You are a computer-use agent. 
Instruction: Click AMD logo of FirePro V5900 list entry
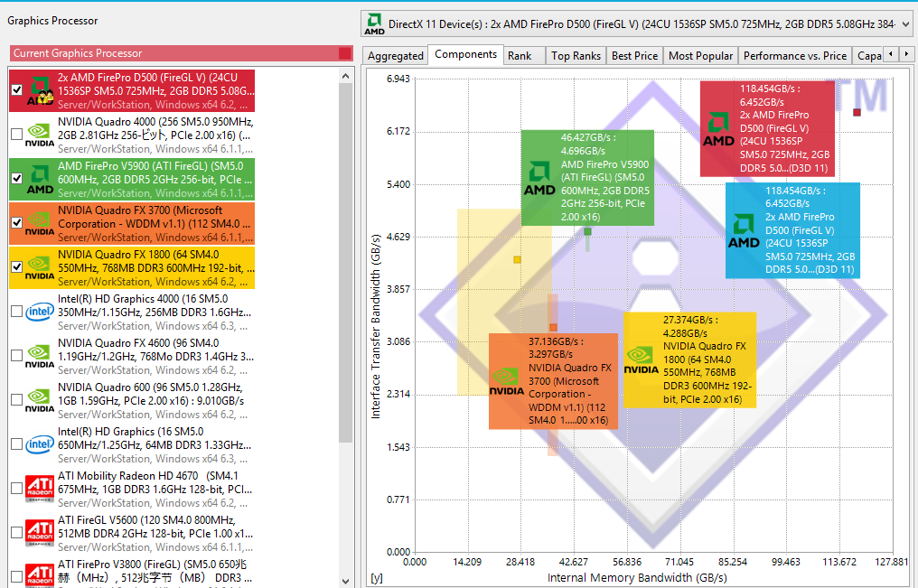point(40,179)
